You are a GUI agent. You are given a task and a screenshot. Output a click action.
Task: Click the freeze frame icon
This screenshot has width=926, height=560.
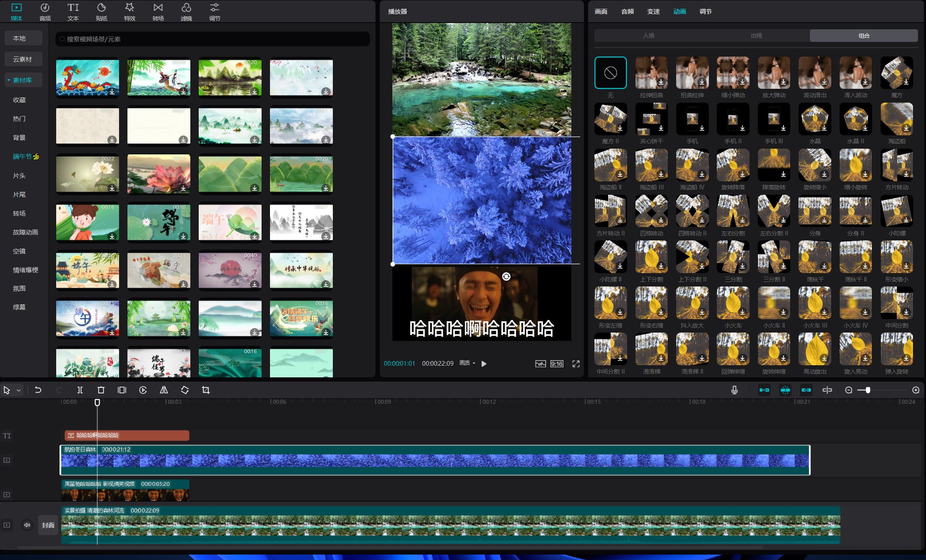122,390
